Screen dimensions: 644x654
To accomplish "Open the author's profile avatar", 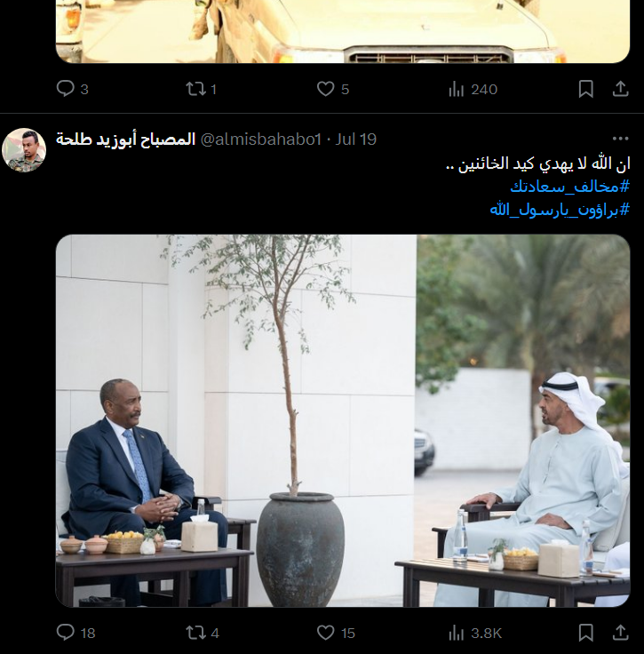I will point(24,150).
